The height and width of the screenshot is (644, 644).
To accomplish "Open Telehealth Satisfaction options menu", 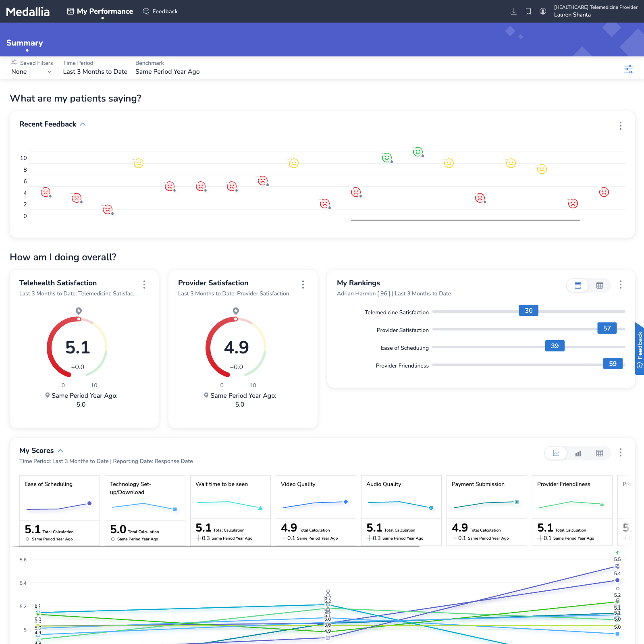I will click(144, 285).
